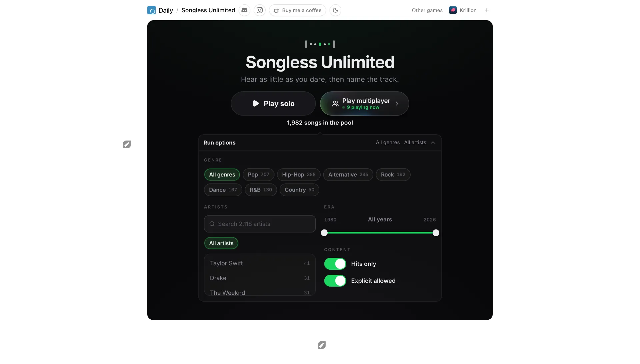Focus the Search 2,118 artists field
640x364 pixels.
[x=260, y=224]
